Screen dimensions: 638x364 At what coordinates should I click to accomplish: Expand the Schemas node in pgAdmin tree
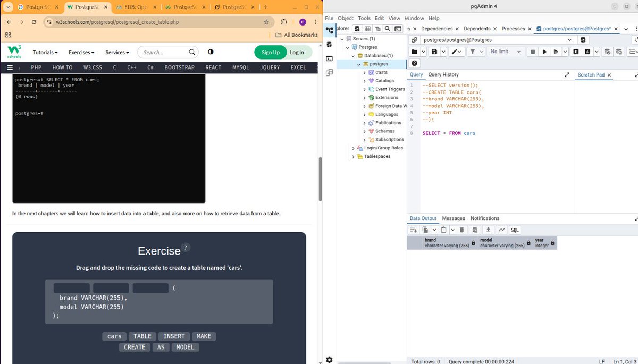click(364, 131)
